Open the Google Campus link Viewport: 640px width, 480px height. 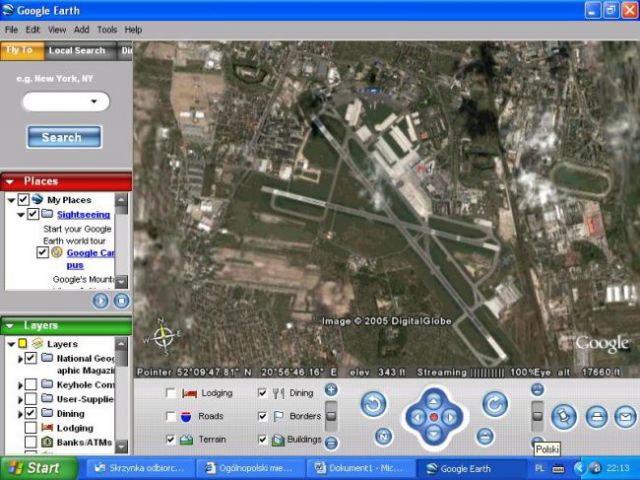pos(91,259)
